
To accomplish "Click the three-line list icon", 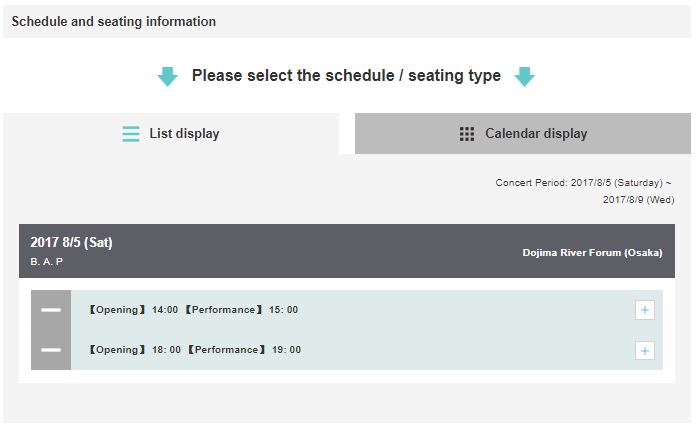I will coord(131,134).
